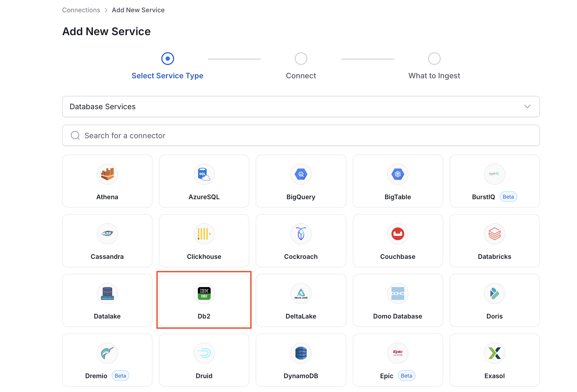
Task: Select the BigTable connector icon
Action: click(x=398, y=174)
